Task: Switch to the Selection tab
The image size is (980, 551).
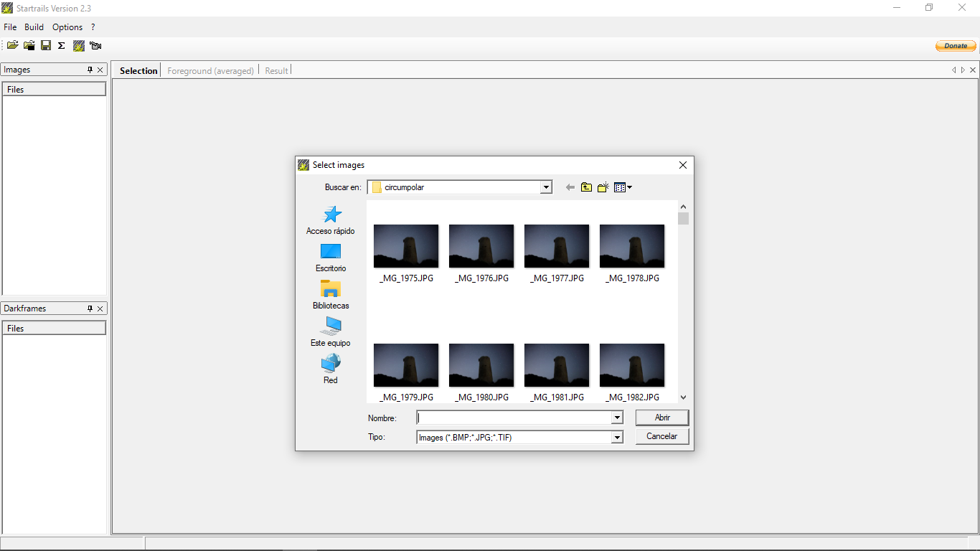Action: (138, 70)
